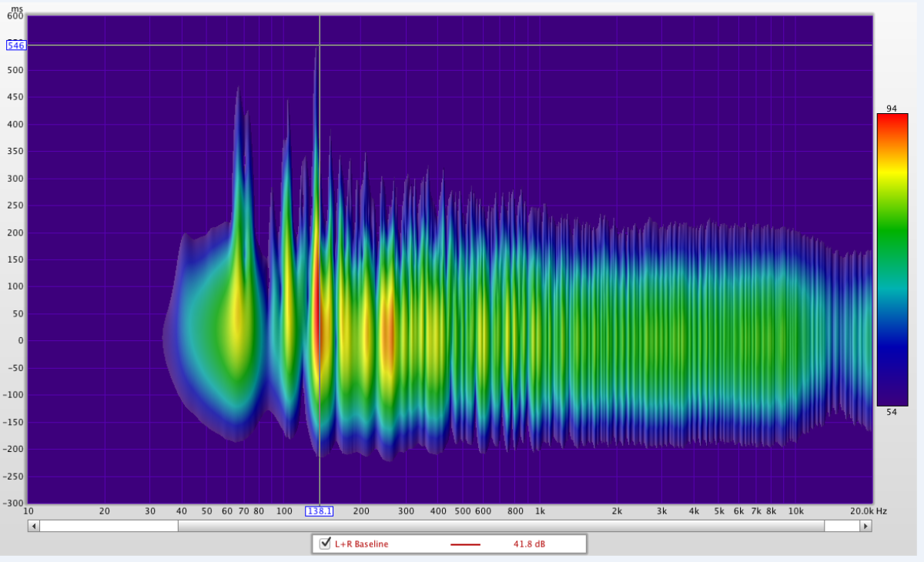Click the 10 tick on frequency axis
This screenshot has width=924, height=562.
tap(28, 511)
